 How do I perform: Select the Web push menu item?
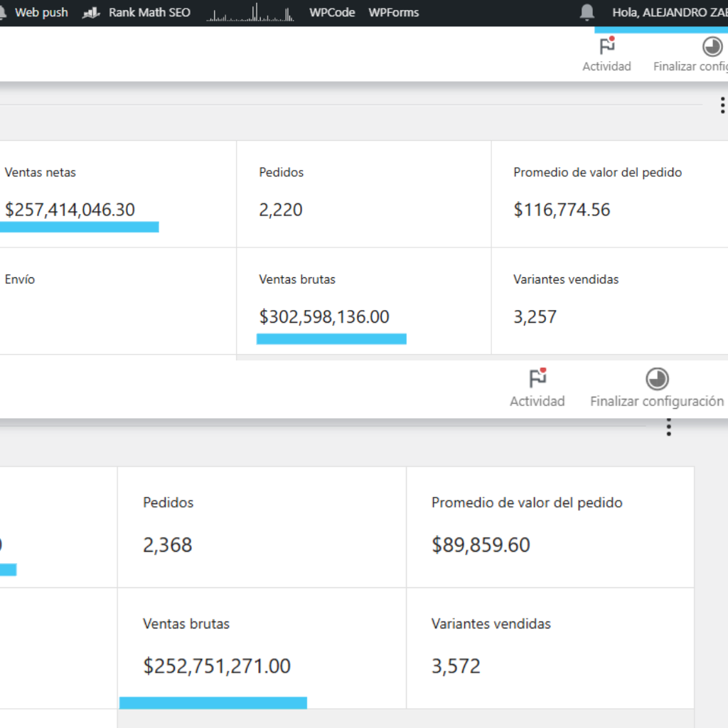pyautogui.click(x=41, y=12)
